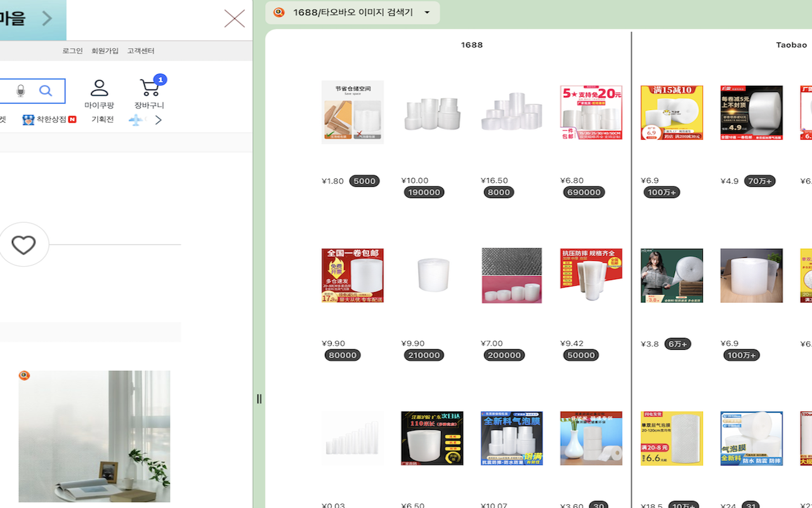Open the 기획전 menu item
This screenshot has height=508, width=812.
tap(103, 119)
